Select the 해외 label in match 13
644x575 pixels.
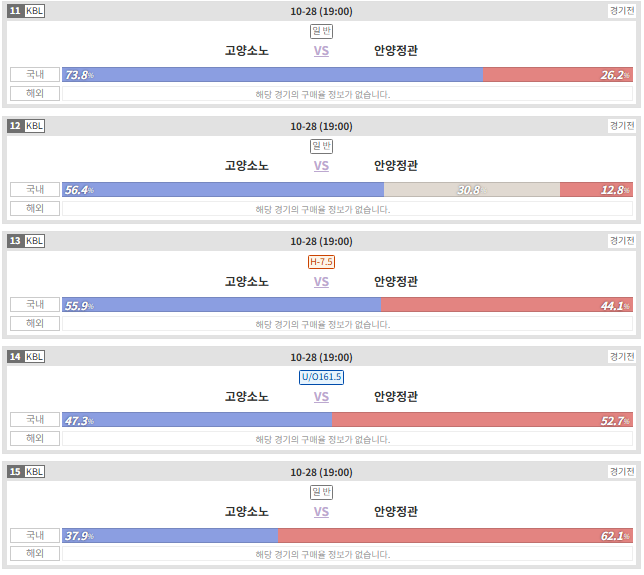pos(35,323)
